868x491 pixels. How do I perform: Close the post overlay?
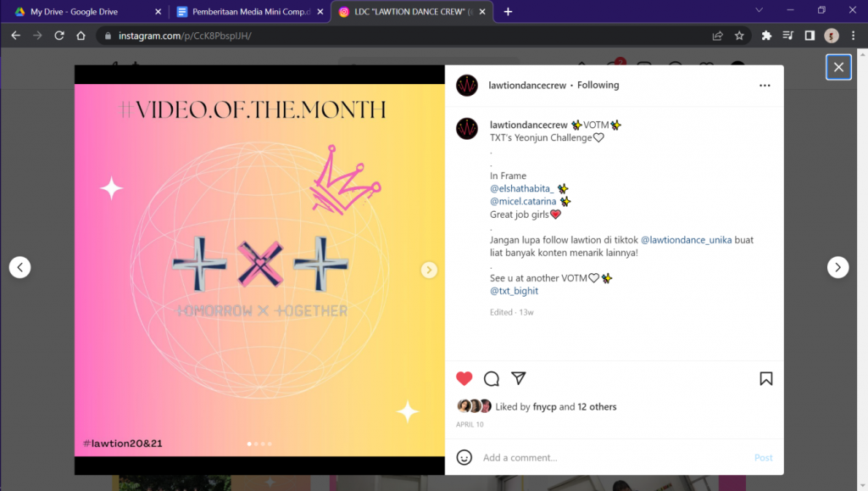pos(838,67)
